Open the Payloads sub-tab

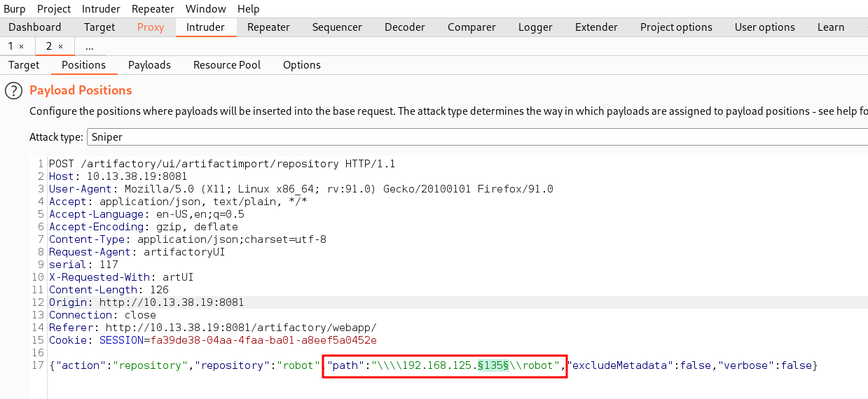point(149,64)
